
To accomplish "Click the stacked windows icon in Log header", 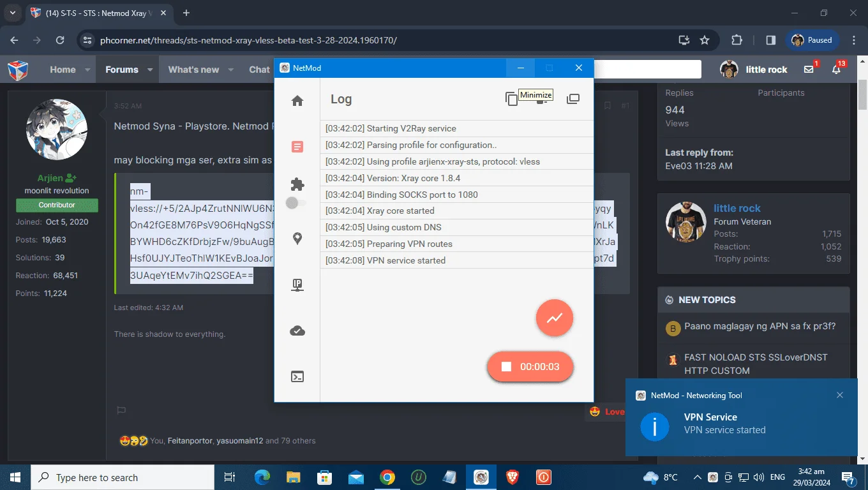I will (573, 99).
